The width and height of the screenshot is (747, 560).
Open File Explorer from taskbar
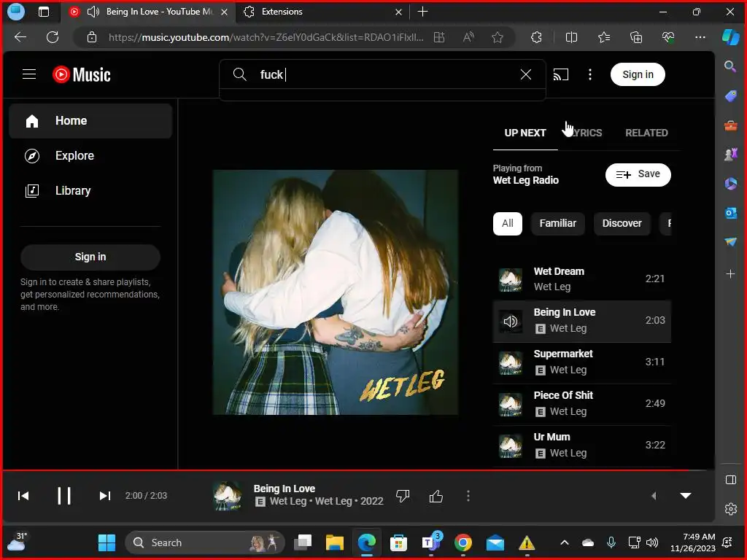tap(334, 542)
